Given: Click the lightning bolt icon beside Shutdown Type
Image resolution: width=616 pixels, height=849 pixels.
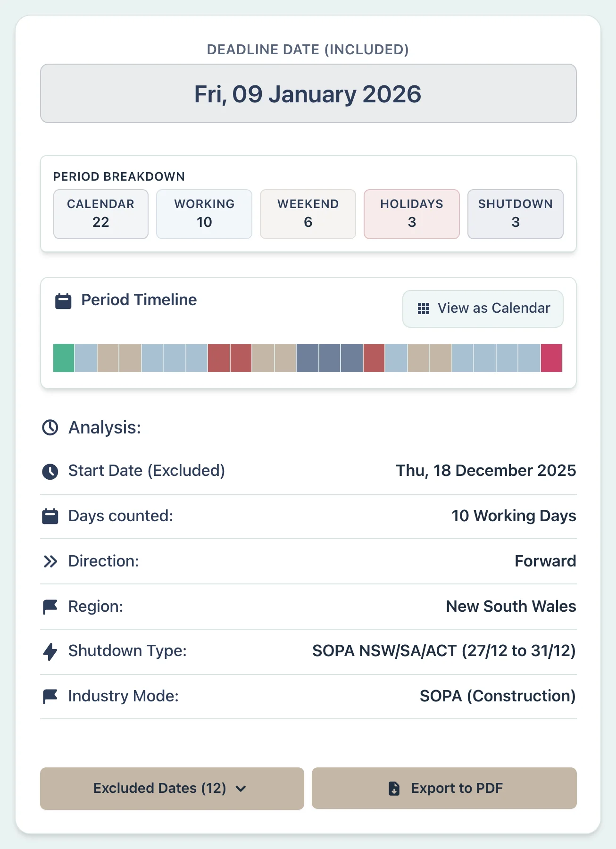Looking at the screenshot, I should click(50, 651).
